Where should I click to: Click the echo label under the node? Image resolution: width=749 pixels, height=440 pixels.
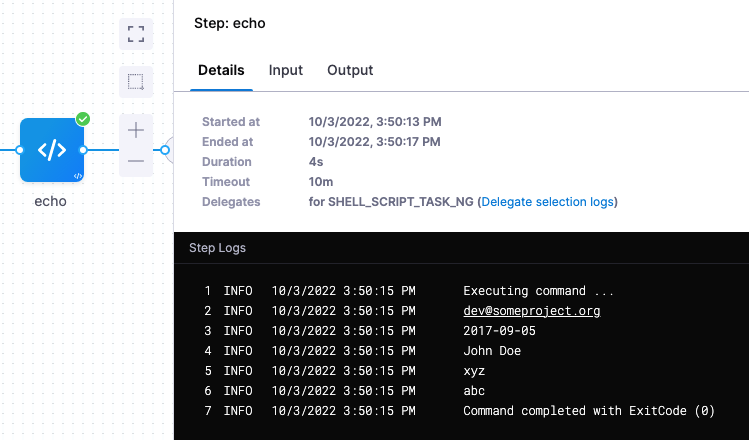click(x=51, y=200)
